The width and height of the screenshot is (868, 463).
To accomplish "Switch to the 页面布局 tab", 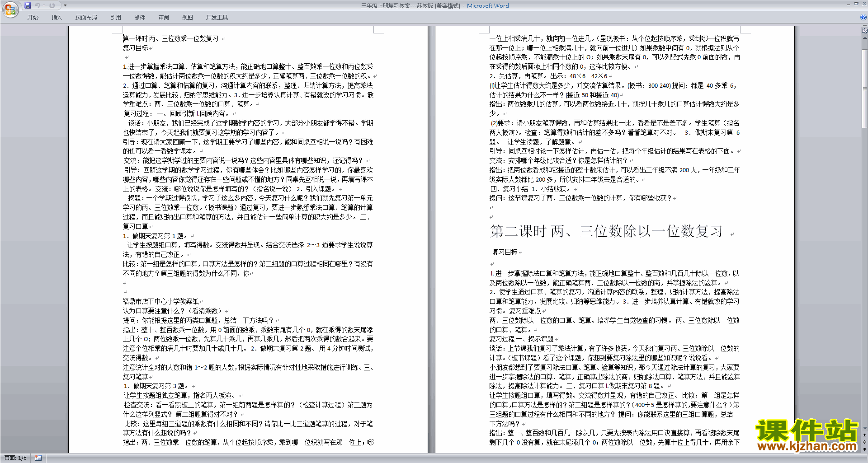I will point(86,18).
